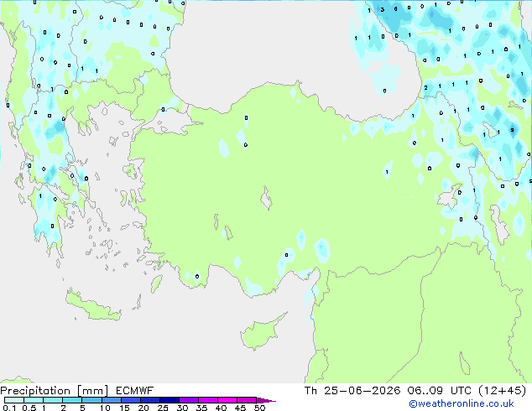Pick the 25–30 mm legend color swatch
The height and width of the screenshot is (411, 532).
point(169,400)
